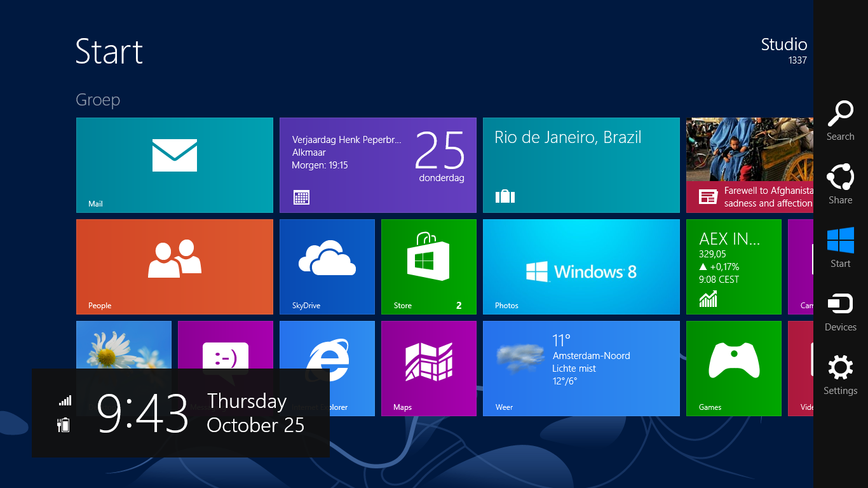Click the "11°" current temperature
Screen dimensions: 868x488
562,341
